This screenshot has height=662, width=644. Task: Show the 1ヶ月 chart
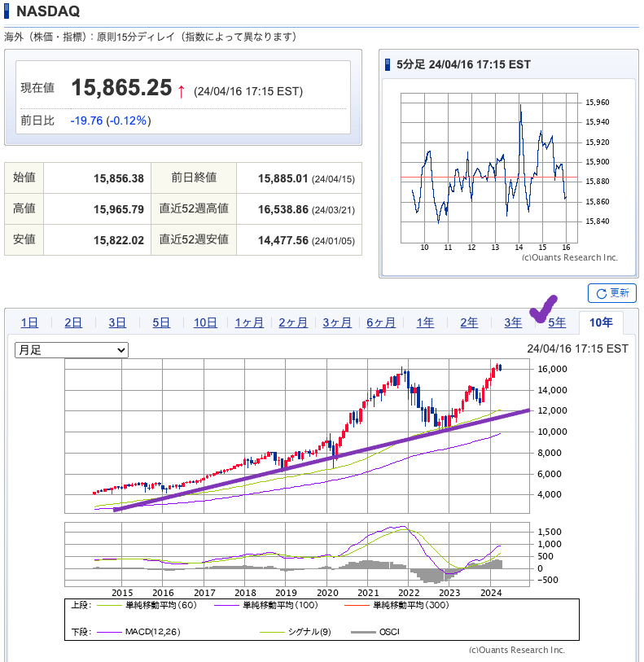point(249,322)
